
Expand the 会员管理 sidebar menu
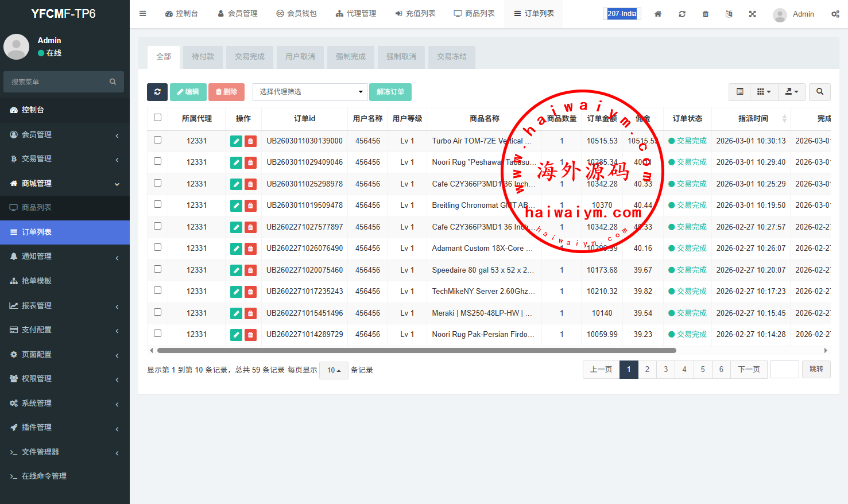[65, 134]
